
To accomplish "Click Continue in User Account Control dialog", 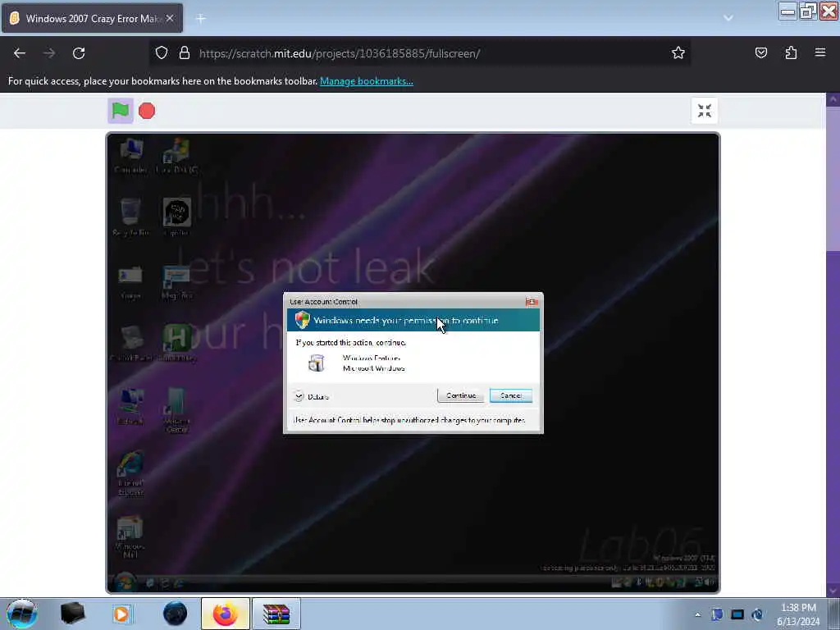I will point(461,396).
